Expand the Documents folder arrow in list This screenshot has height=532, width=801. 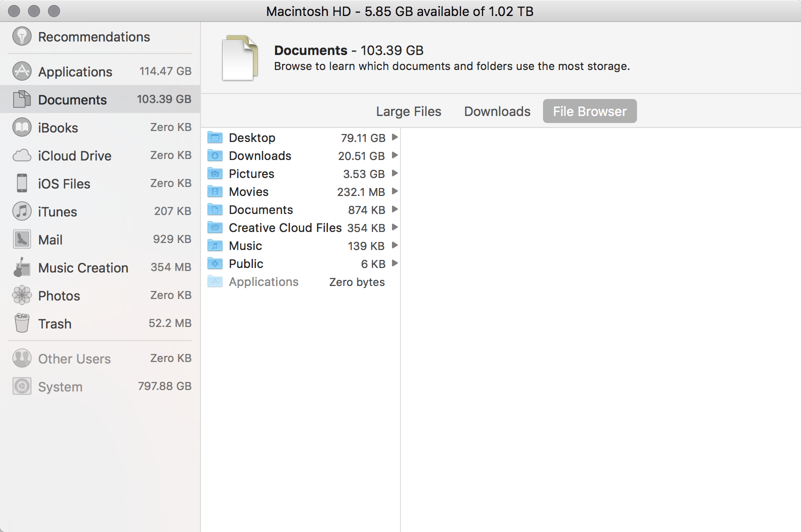click(x=395, y=209)
